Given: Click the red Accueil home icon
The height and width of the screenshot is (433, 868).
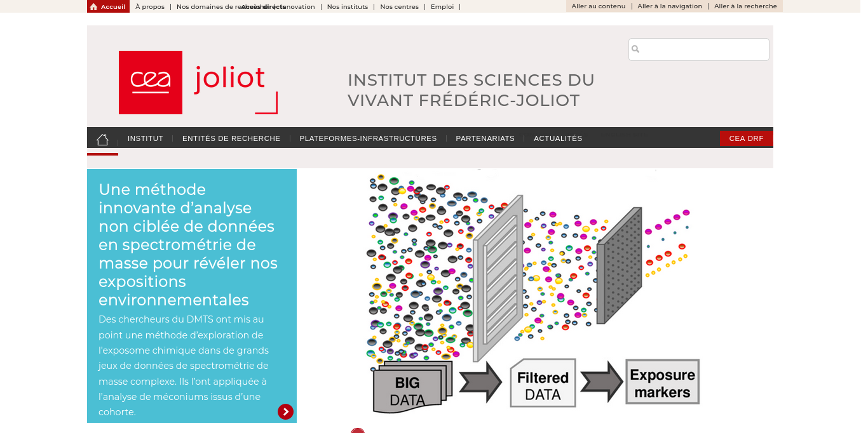Looking at the screenshot, I should click(x=94, y=7).
